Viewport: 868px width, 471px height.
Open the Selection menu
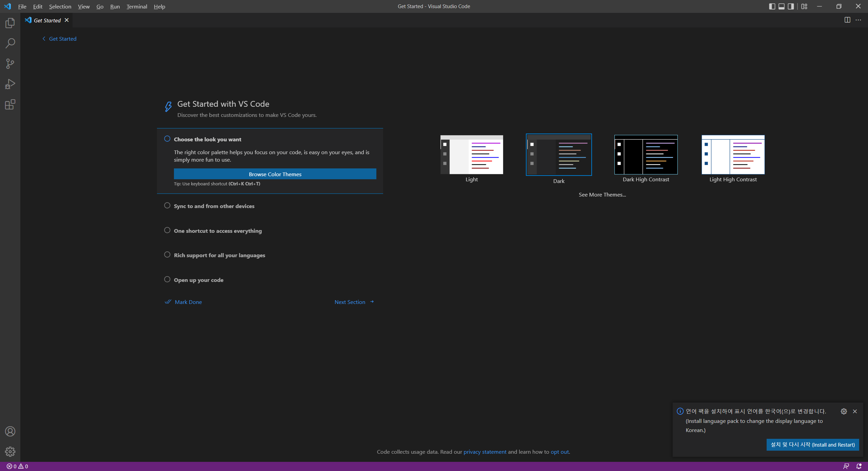click(x=60, y=6)
